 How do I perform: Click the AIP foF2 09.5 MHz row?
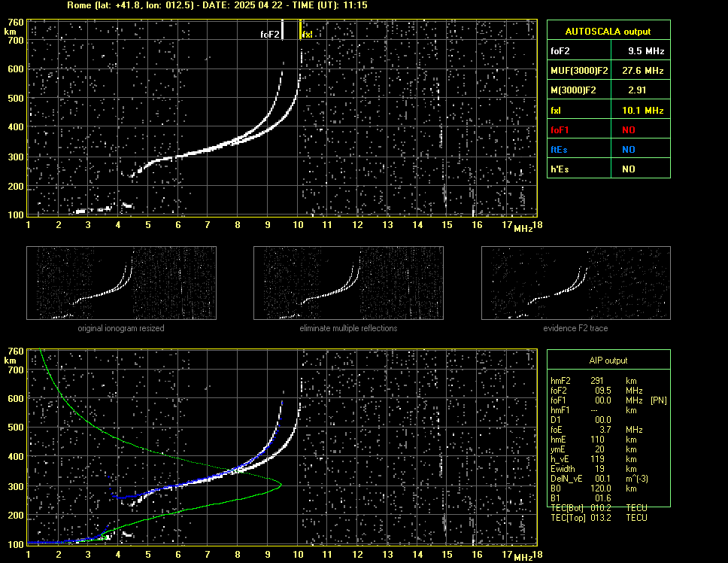pyautogui.click(x=596, y=390)
